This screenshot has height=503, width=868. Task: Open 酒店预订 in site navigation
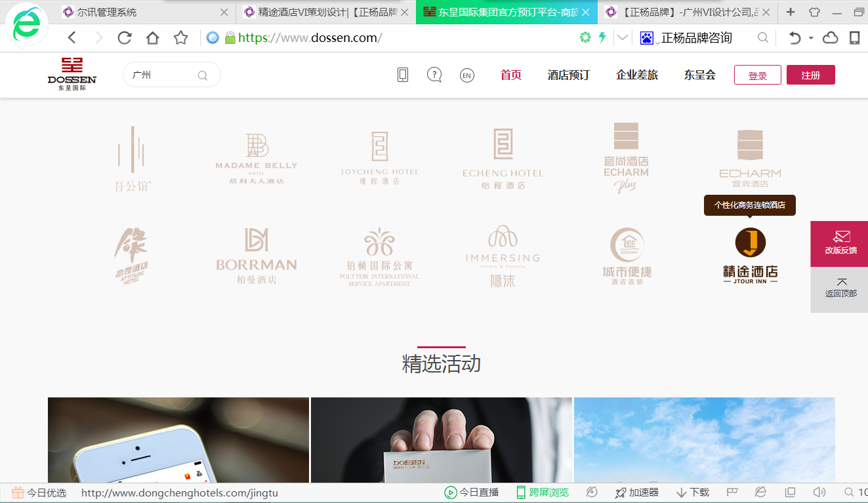pyautogui.click(x=569, y=75)
